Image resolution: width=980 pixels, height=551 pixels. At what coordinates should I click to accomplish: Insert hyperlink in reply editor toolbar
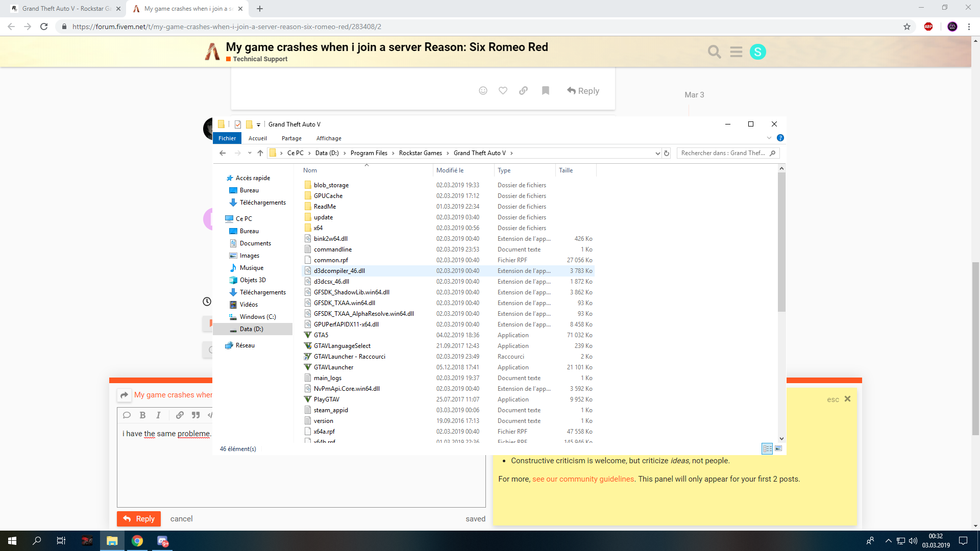[180, 415]
